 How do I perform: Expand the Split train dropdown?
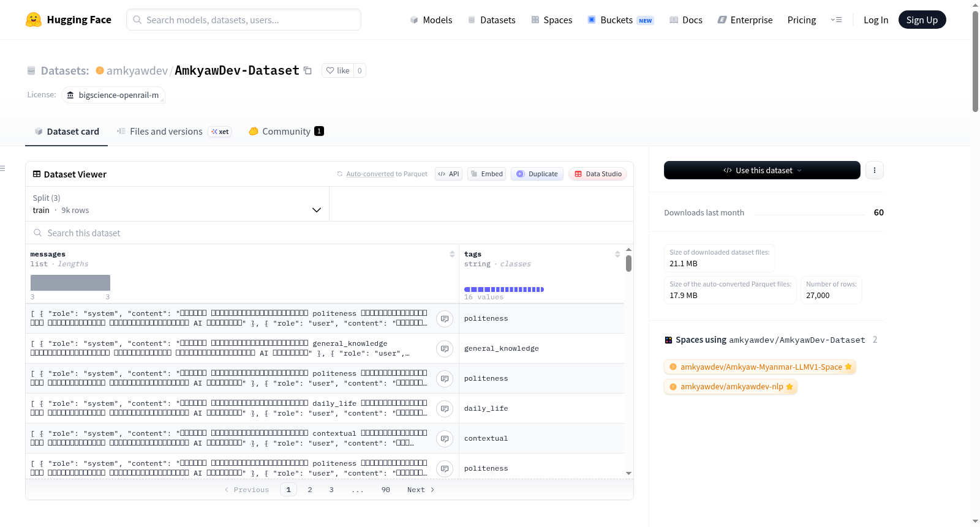(x=177, y=204)
